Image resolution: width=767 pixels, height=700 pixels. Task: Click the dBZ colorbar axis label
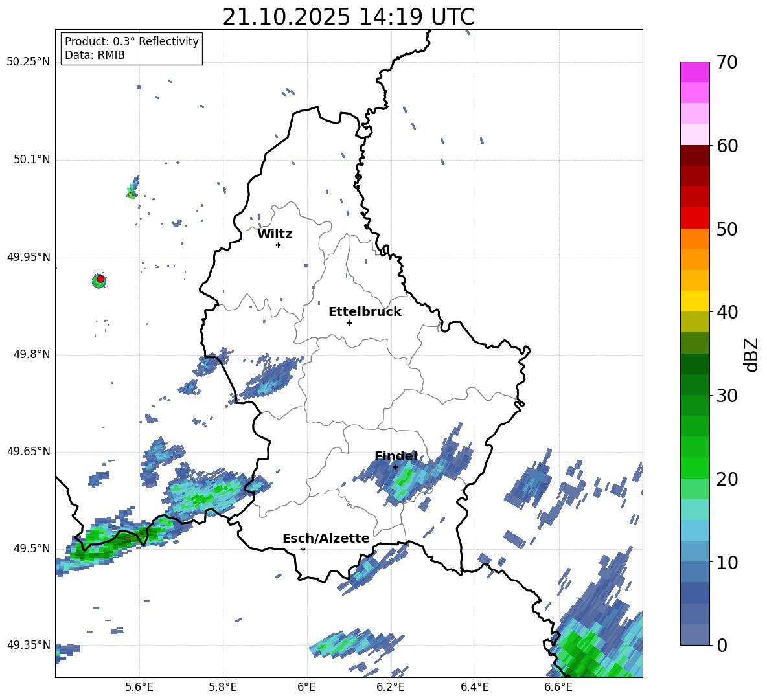[752, 354]
